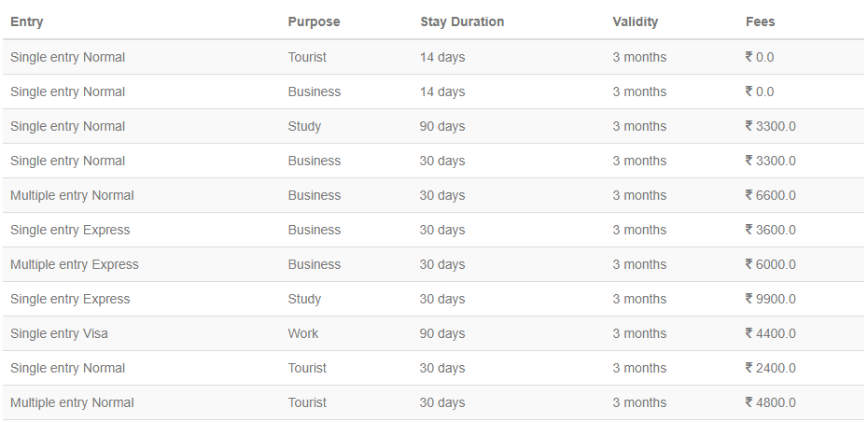The height and width of the screenshot is (422, 868).
Task: Select the Fees column header
Action: (760, 21)
